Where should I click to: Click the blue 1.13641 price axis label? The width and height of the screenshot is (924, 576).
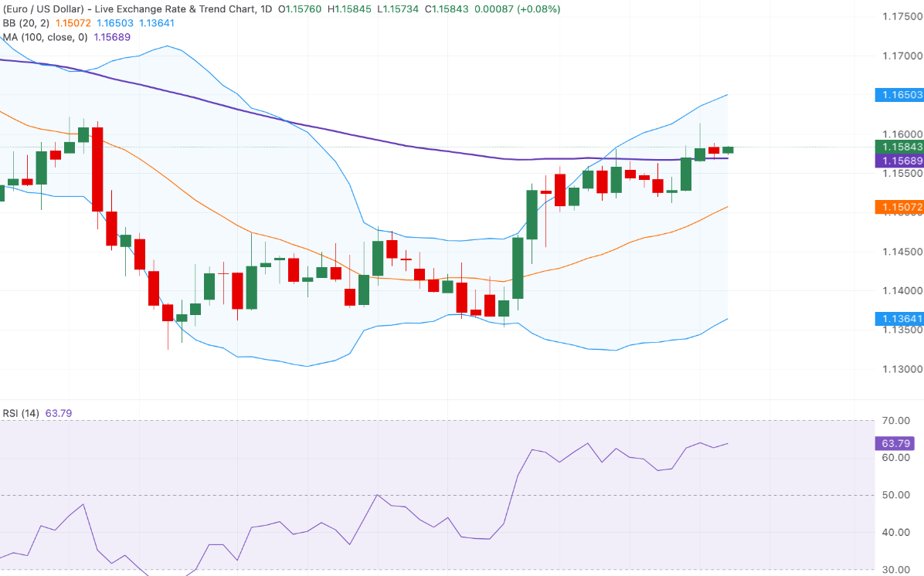point(899,319)
